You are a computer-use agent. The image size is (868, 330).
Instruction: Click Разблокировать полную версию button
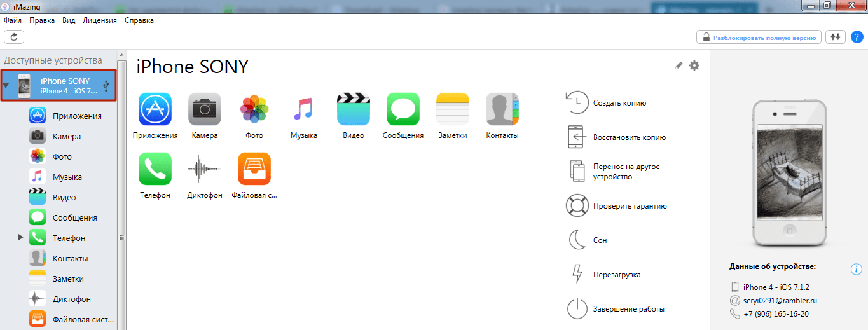759,38
